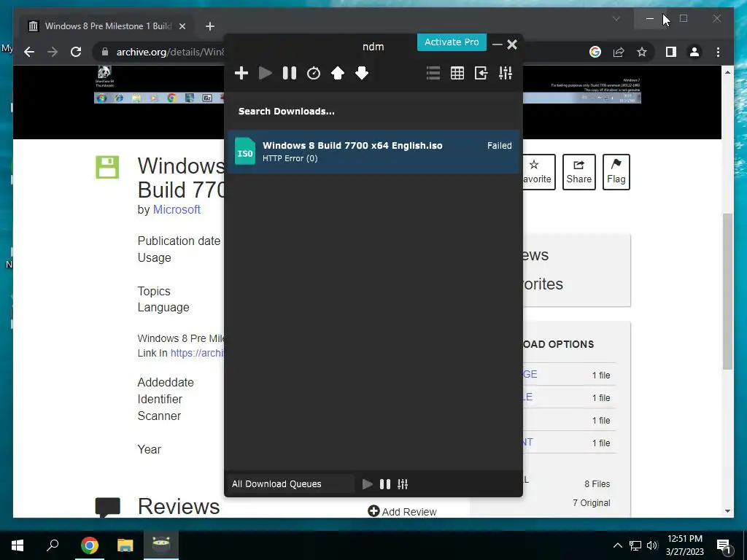
Task: Click the ISO file type icon
Action: (x=245, y=152)
